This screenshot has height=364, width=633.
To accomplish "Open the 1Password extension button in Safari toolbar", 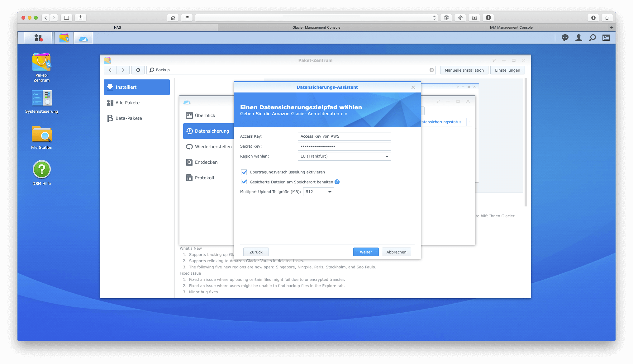I will point(446,18).
